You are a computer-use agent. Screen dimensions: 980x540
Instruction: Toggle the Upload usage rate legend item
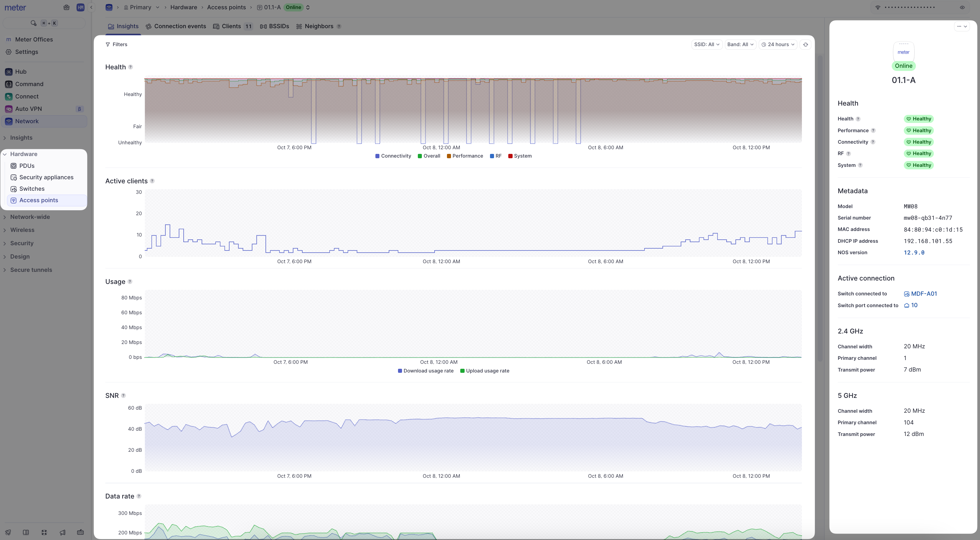pos(484,371)
